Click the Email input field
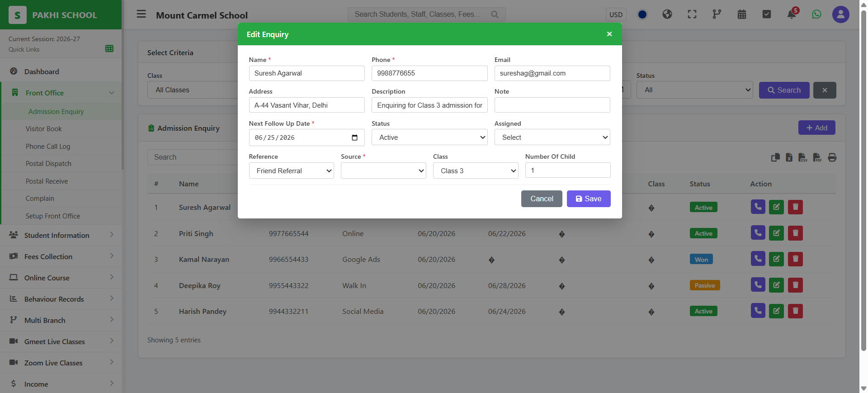Viewport: 868px width, 393px height. pos(552,73)
